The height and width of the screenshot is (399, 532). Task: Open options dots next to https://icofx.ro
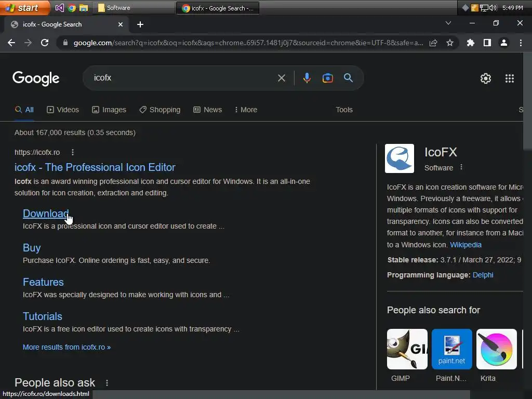[73, 152]
